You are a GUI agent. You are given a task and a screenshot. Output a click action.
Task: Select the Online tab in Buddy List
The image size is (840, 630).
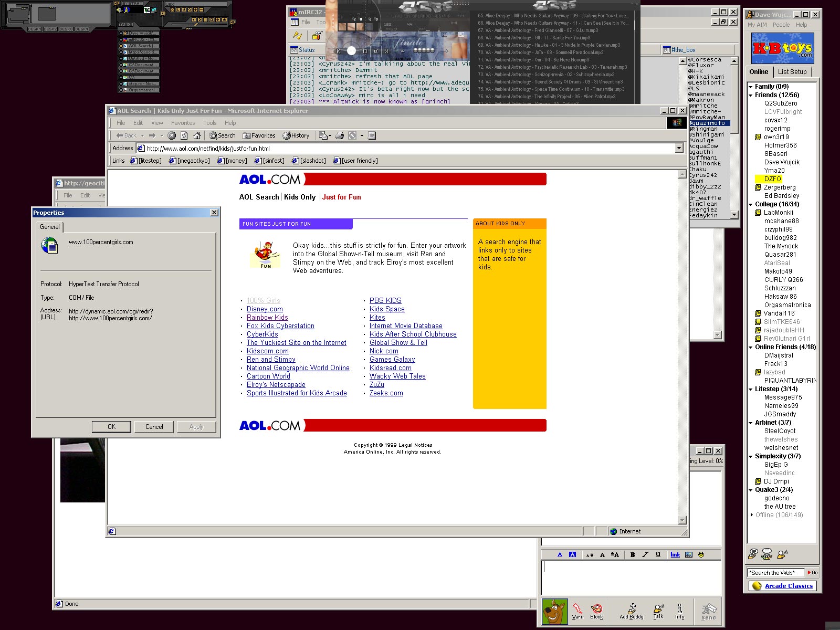pyautogui.click(x=759, y=72)
